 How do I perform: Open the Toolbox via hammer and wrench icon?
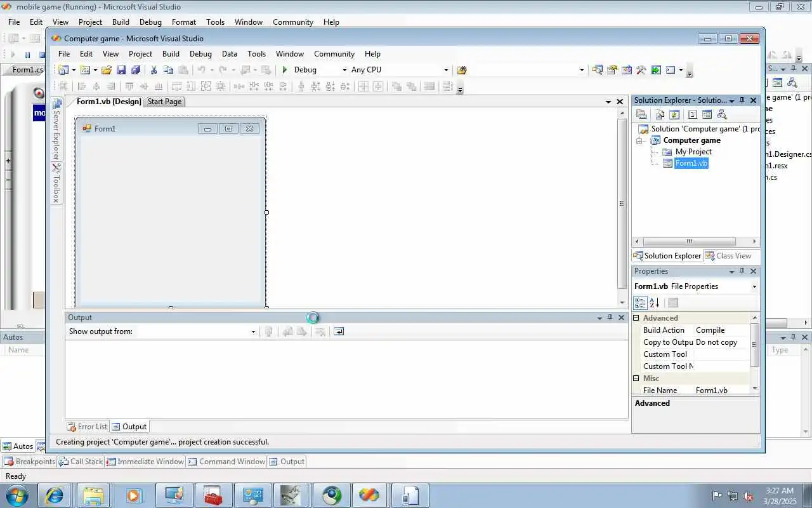pyautogui.click(x=641, y=70)
